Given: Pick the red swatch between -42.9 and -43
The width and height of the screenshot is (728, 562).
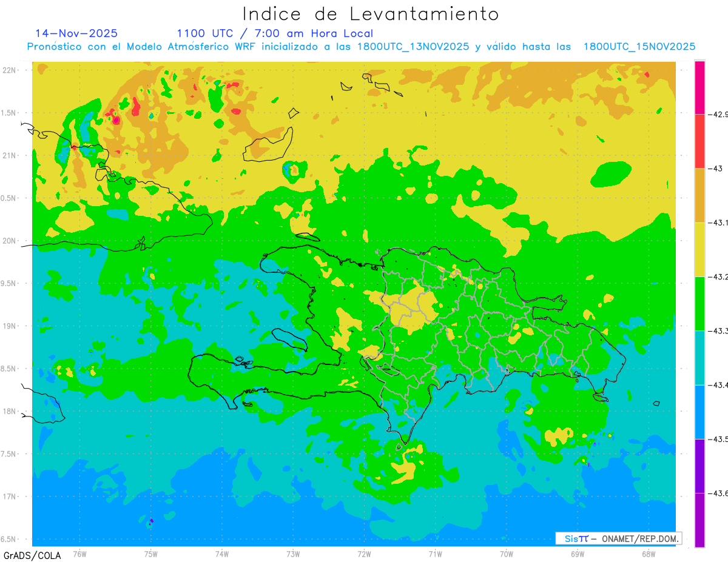Looking at the screenshot, I should [699, 141].
